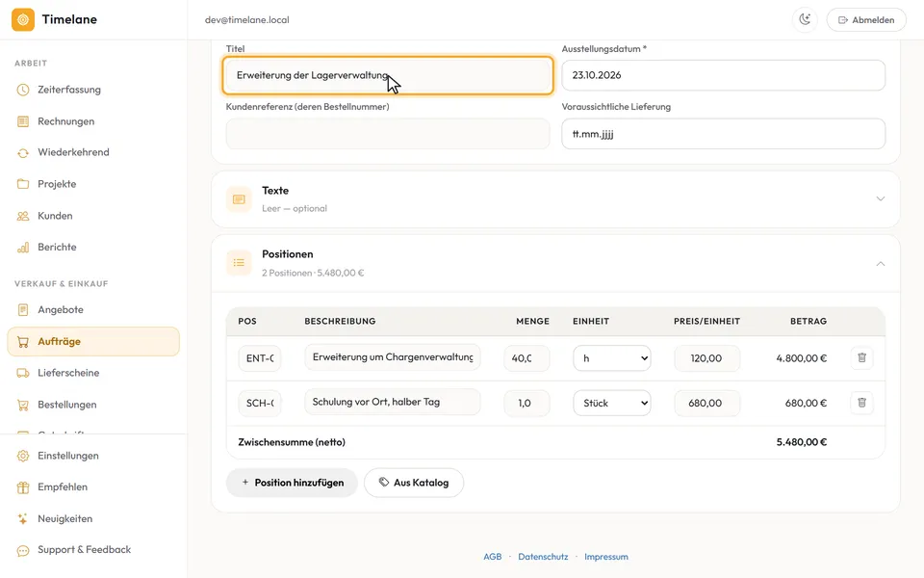Click the Position hinzufügen button

(x=293, y=483)
